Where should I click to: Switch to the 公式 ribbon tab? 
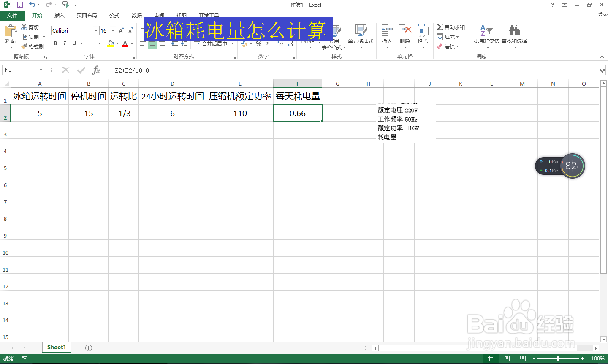[114, 15]
